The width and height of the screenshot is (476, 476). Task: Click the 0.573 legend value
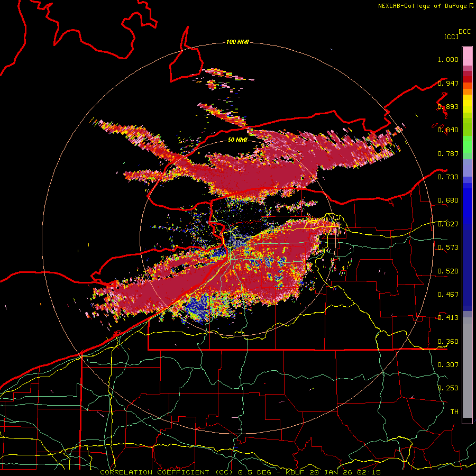coord(448,248)
